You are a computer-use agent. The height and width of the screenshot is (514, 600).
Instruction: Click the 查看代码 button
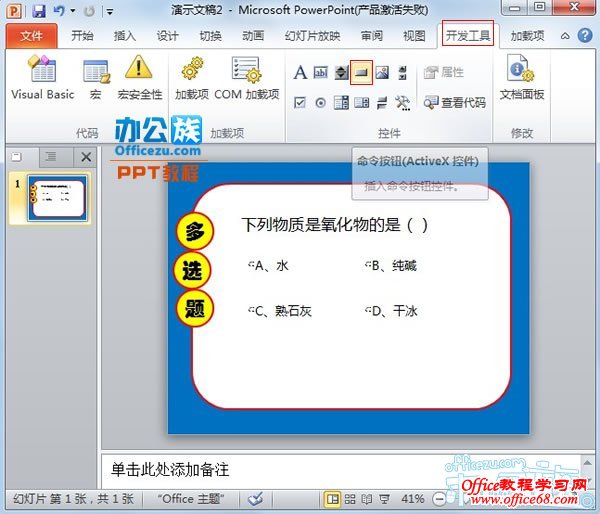(x=455, y=102)
